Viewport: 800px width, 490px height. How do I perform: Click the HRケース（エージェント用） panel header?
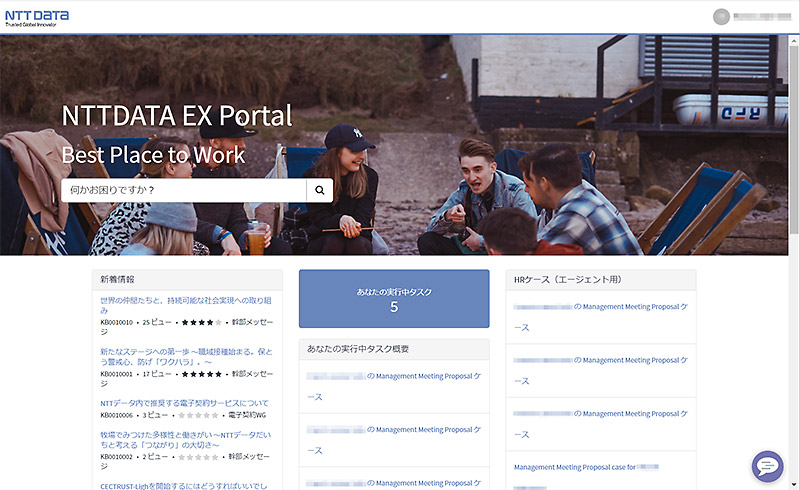tap(601, 280)
